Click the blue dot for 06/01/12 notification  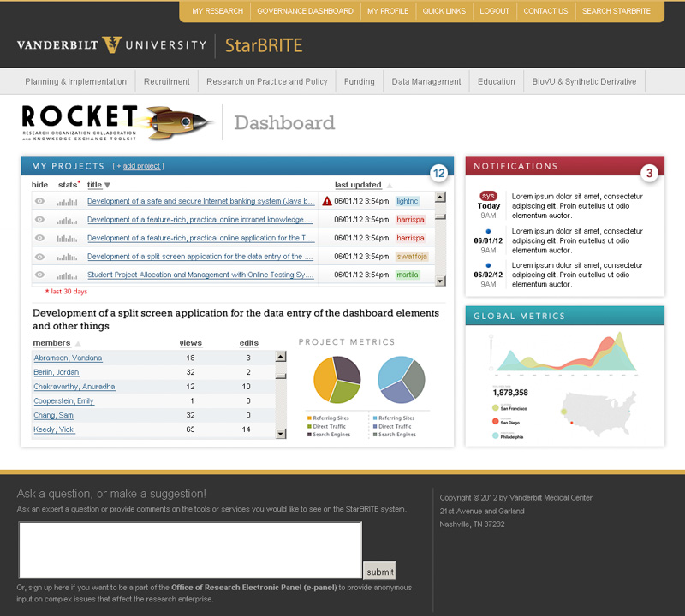click(x=488, y=231)
